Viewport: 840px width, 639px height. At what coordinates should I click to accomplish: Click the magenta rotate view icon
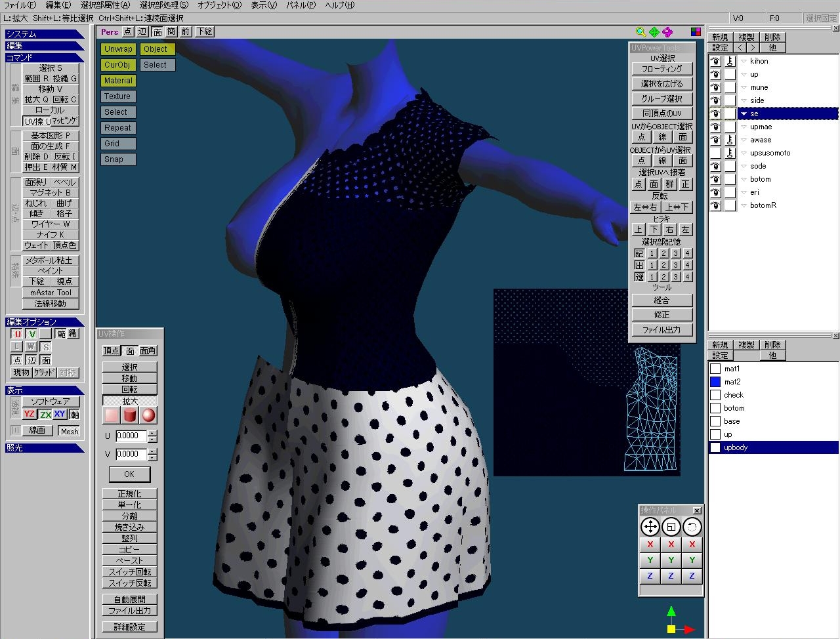pos(667,32)
